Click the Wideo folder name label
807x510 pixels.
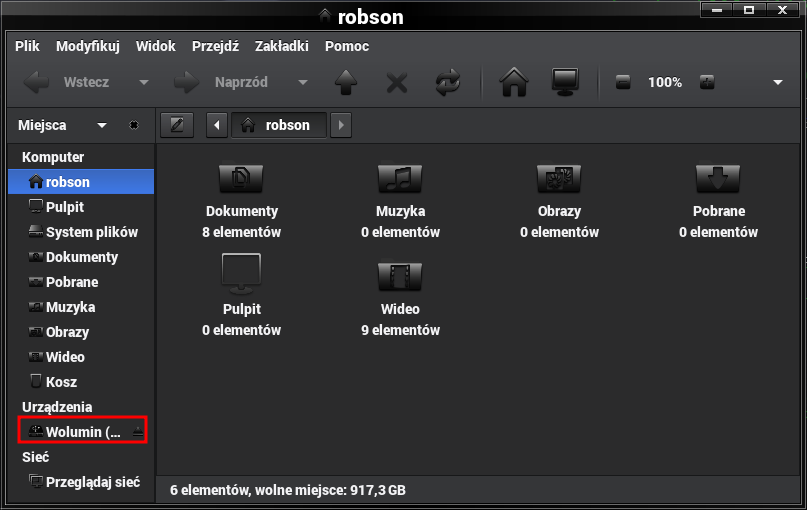click(x=400, y=309)
